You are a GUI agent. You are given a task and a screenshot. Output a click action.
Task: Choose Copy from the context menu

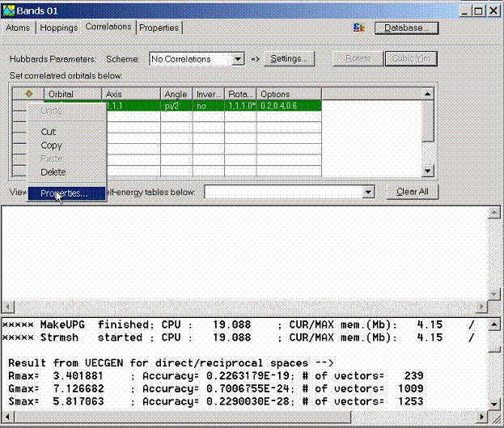[x=51, y=146]
